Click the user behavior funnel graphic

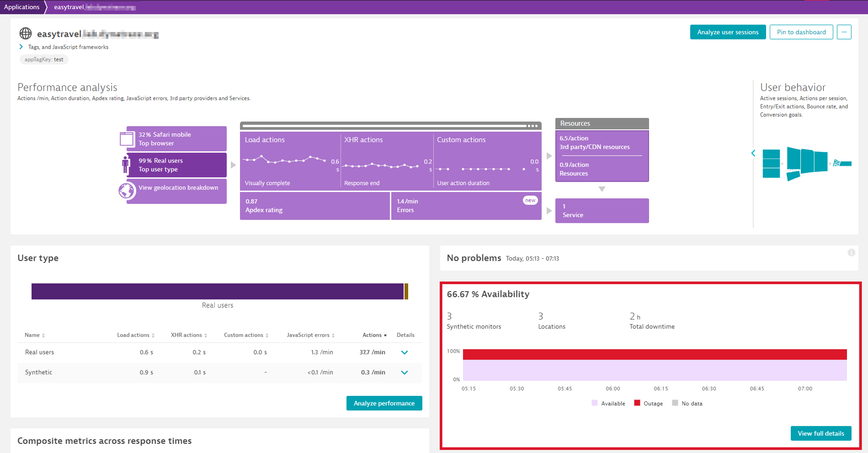pos(807,164)
